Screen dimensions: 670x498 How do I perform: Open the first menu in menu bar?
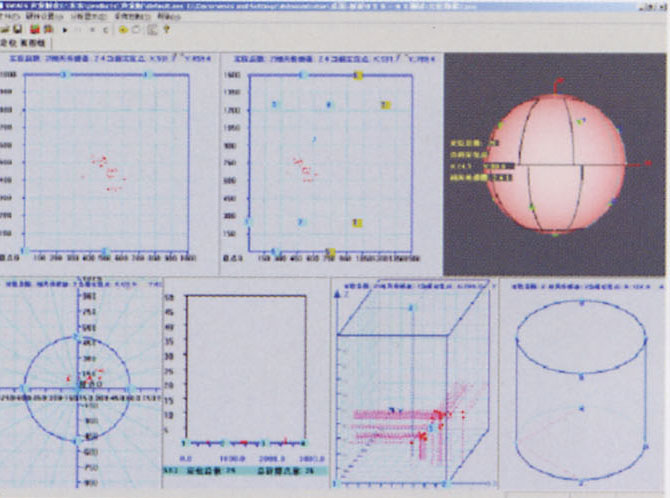click(x=10, y=18)
